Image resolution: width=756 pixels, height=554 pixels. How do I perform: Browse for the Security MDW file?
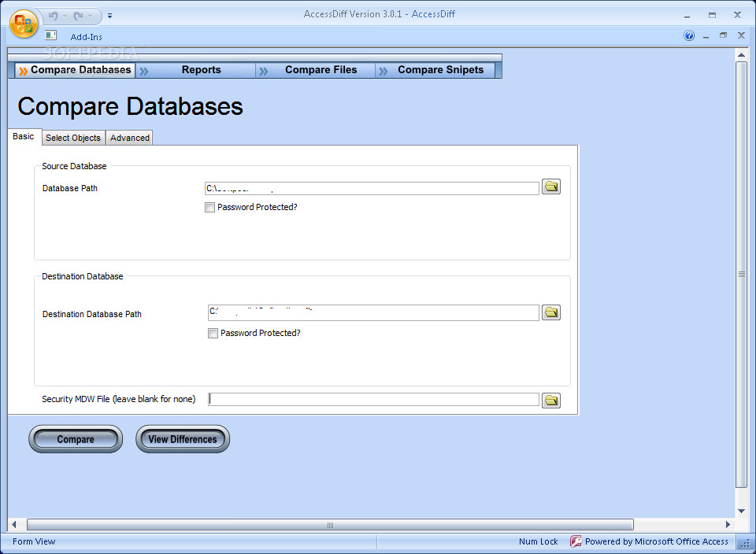tap(551, 401)
